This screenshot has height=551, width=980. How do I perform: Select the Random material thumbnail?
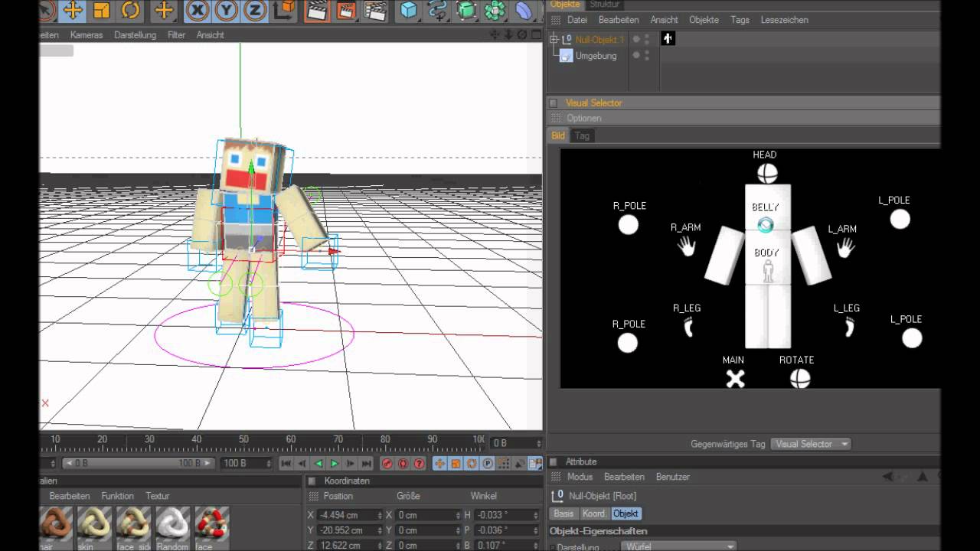tap(172, 525)
